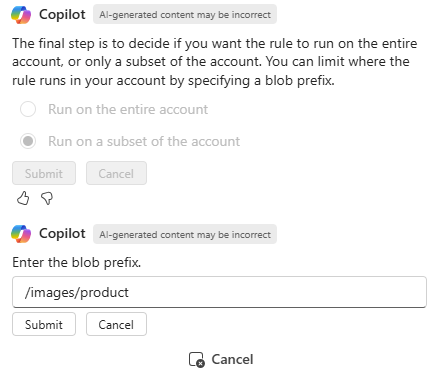Select 'Run on a subset of the account'
Screen dimensions: 430x371
[28, 141]
